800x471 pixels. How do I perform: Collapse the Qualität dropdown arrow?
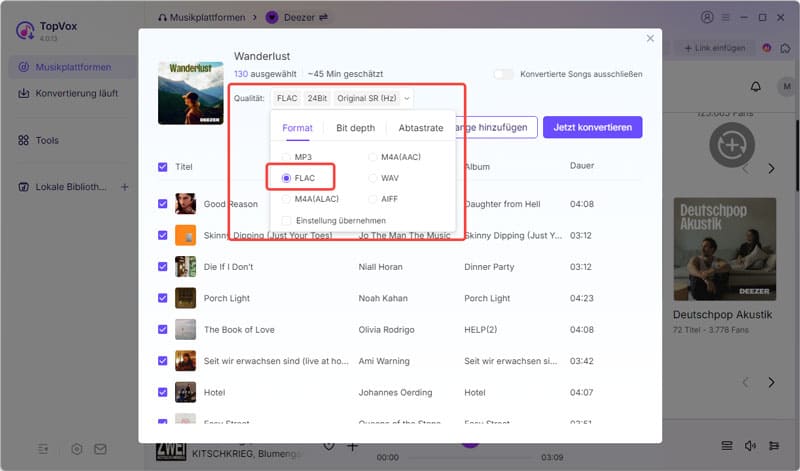pyautogui.click(x=407, y=98)
